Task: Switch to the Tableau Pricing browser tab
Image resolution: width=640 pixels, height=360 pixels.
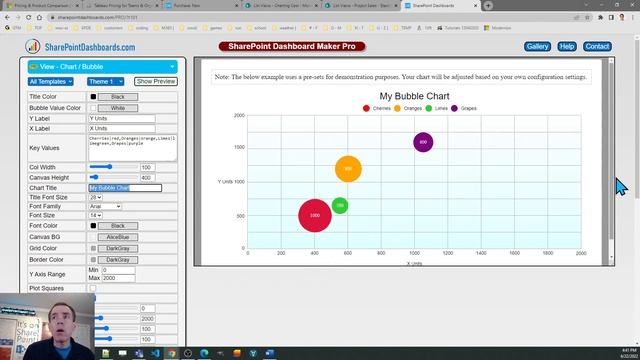Action: pos(122,6)
